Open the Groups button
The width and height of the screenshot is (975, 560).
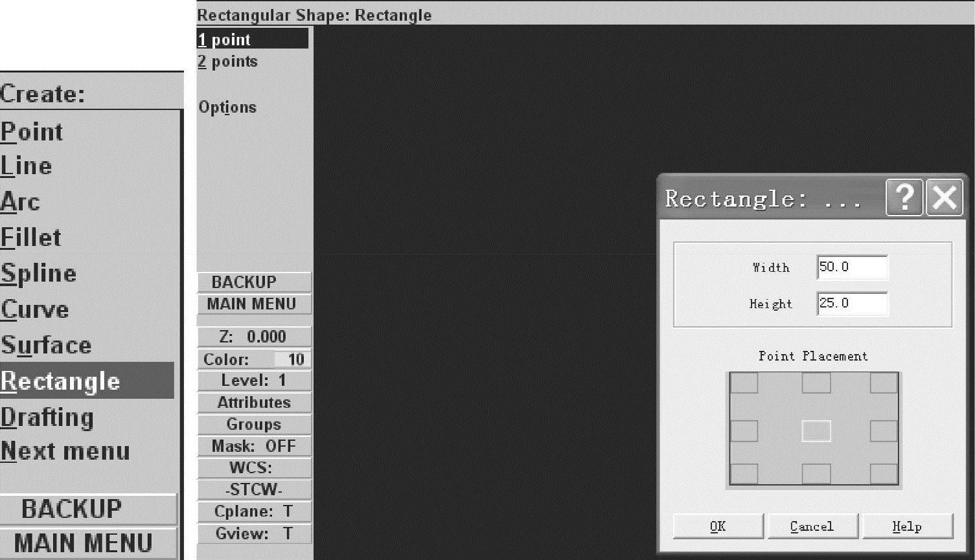[x=254, y=425]
